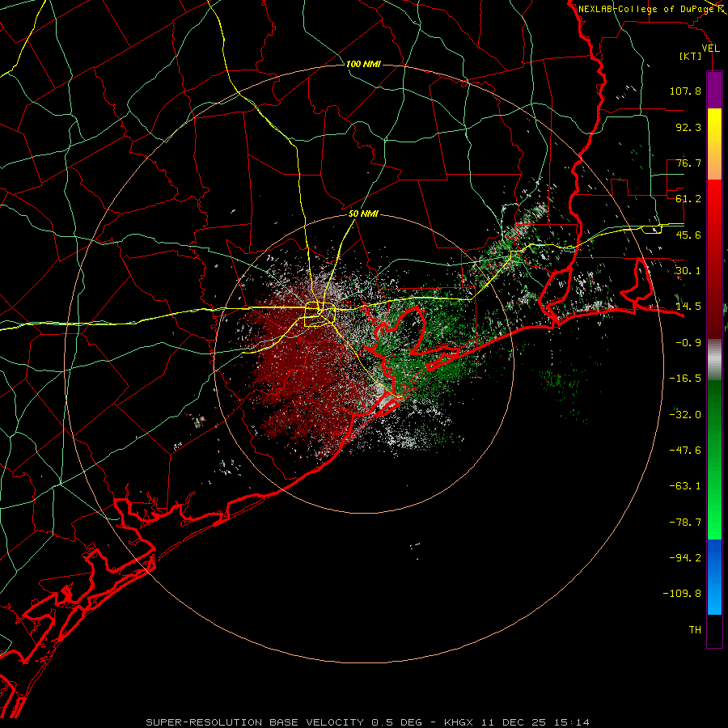The height and width of the screenshot is (728, 728).
Task: Click the 76.7 legend value
Action: [688, 163]
